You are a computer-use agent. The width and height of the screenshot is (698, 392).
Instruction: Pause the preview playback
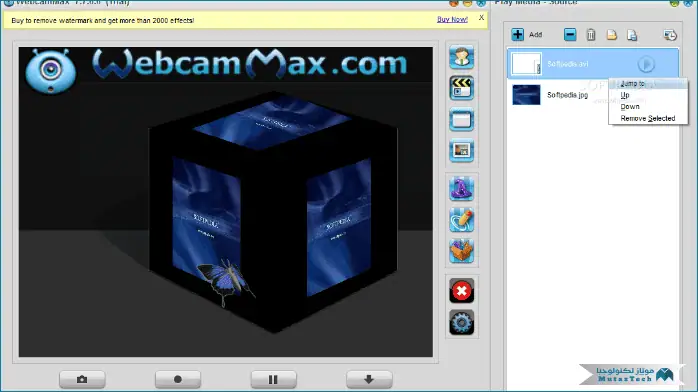click(273, 379)
